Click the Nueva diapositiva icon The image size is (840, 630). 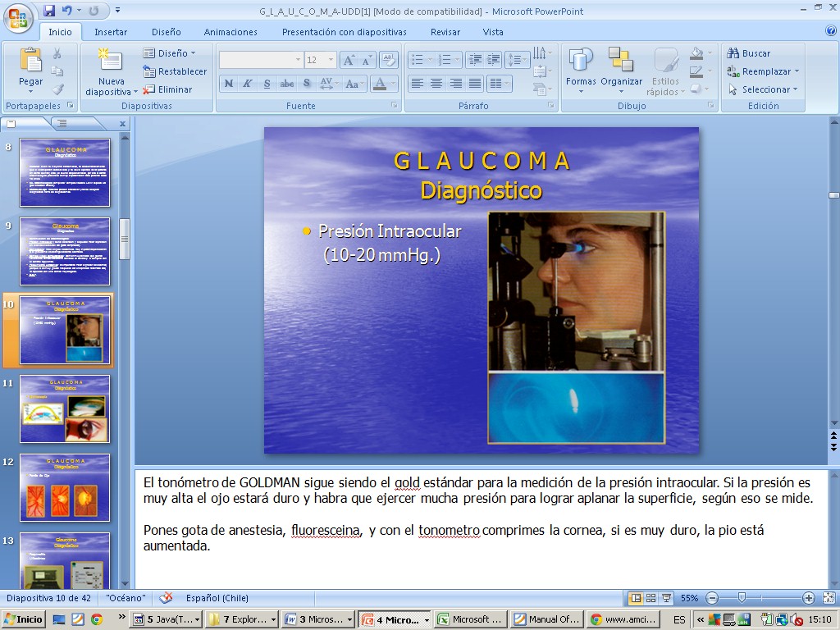coord(111,61)
